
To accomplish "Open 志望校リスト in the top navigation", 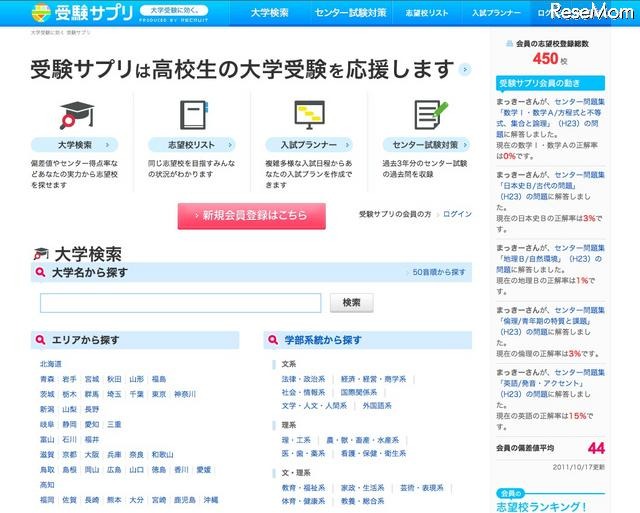I will (x=427, y=13).
